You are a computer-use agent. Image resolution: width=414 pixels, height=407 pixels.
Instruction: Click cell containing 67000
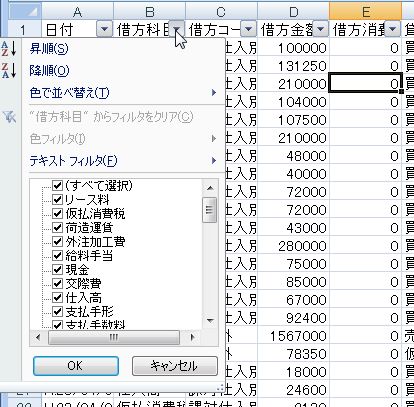[x=293, y=300]
